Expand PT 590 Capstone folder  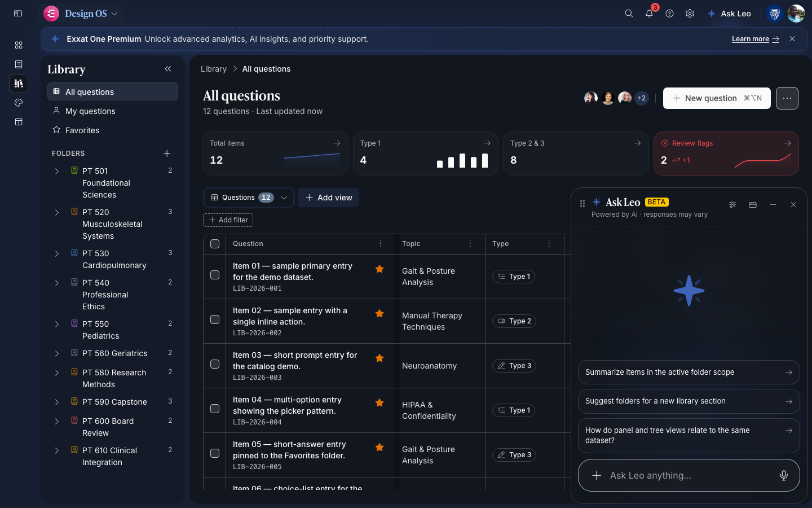coord(57,402)
